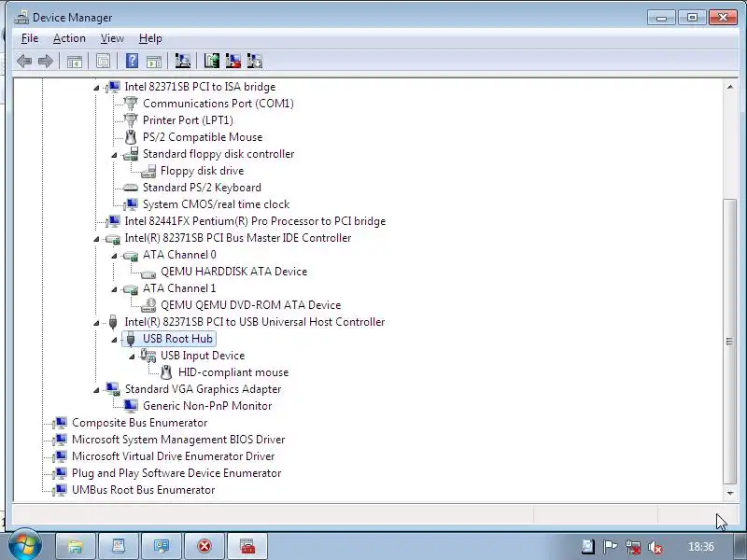Click the Floppy disk drive icon
This screenshot has height=560, width=747.
[148, 171]
